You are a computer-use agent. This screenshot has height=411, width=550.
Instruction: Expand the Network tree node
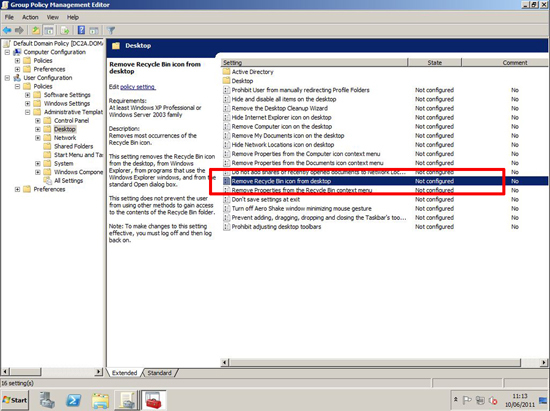(38, 138)
